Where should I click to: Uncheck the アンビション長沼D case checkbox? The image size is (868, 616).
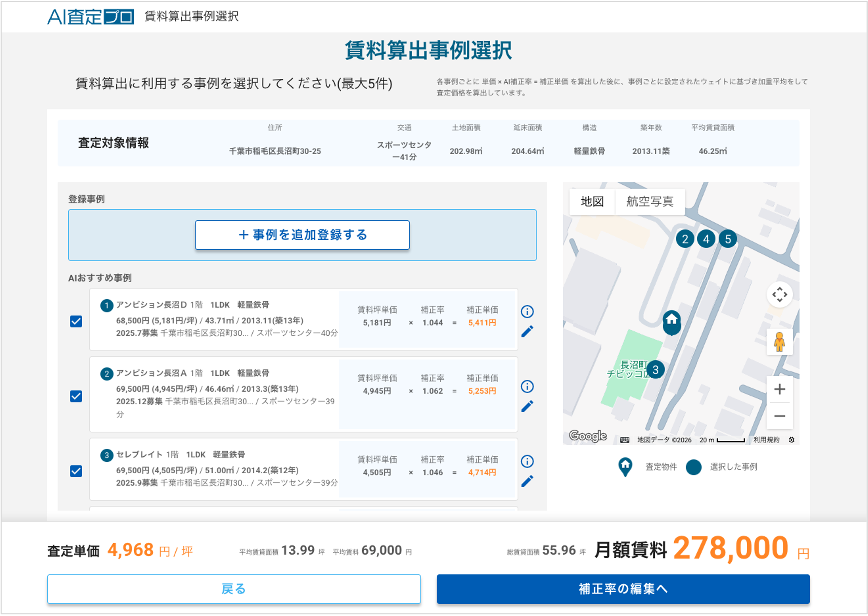76,321
